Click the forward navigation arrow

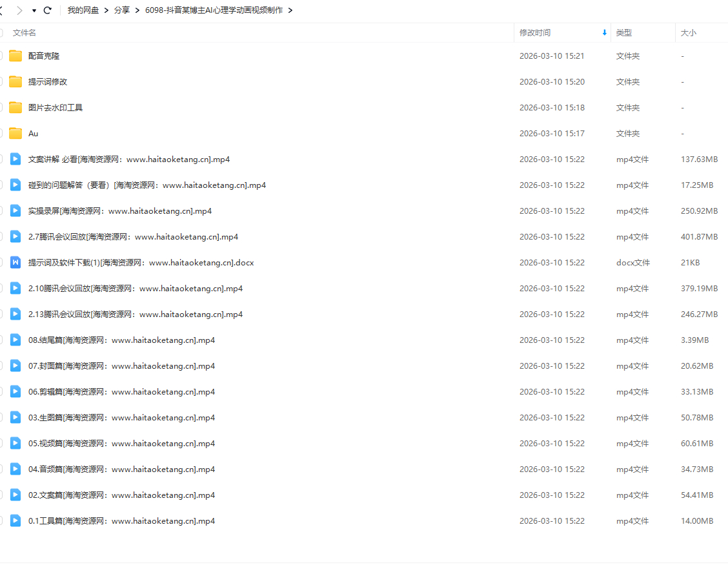pos(19,10)
